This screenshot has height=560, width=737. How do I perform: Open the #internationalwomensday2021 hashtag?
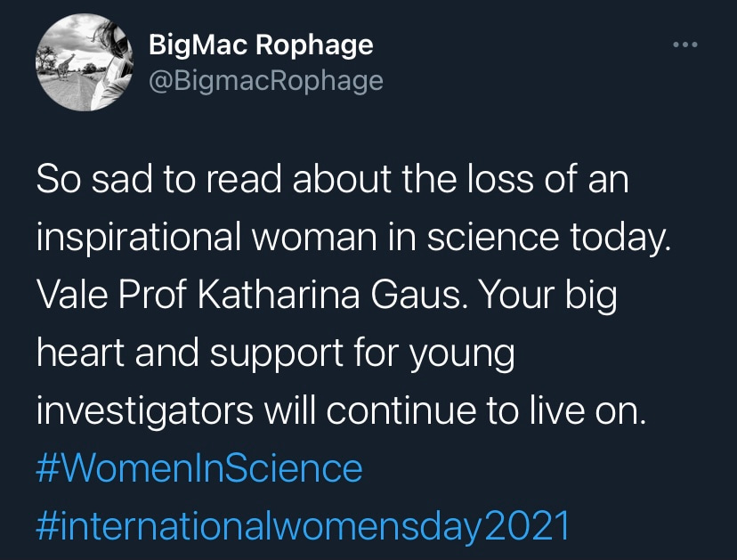point(303,526)
